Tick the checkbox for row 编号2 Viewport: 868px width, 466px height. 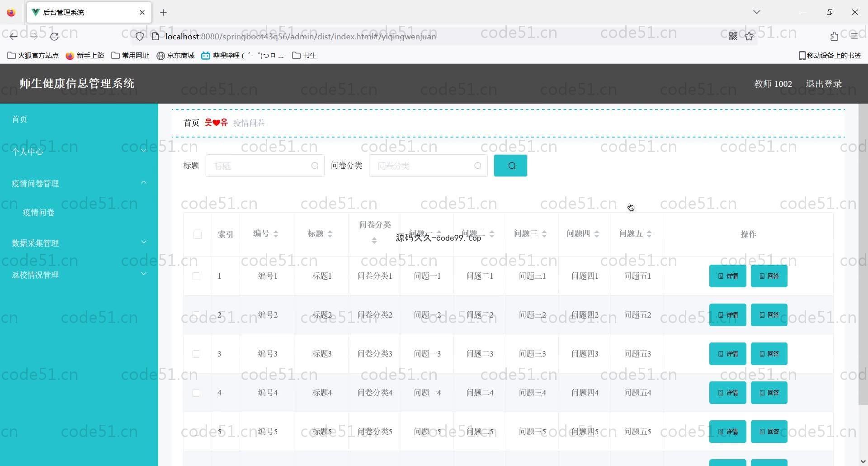(x=196, y=315)
